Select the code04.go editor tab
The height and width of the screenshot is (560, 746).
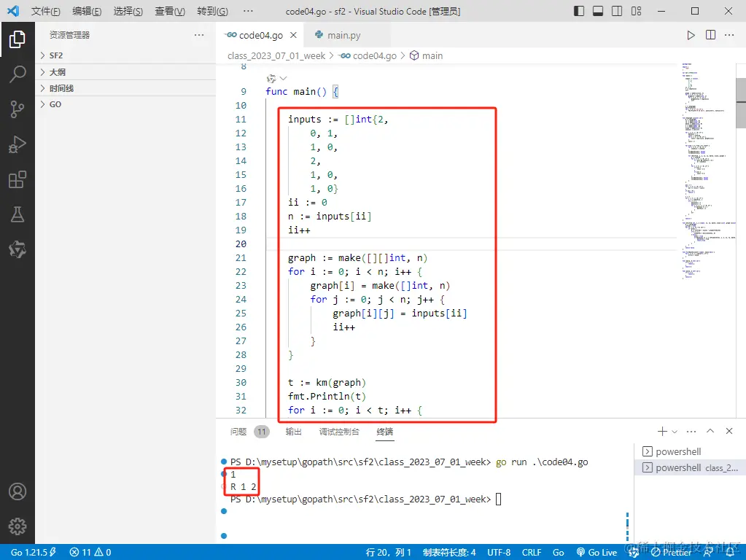[x=261, y=35]
